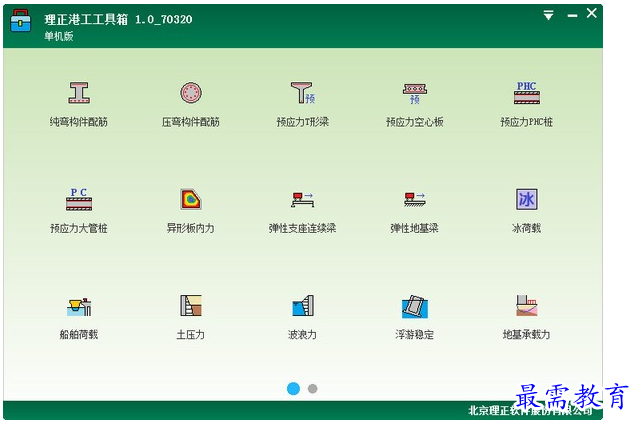Viewport: 637px width, 428px height.
Task: Open the 预应力PHC桩 pile icon
Action: (x=526, y=93)
